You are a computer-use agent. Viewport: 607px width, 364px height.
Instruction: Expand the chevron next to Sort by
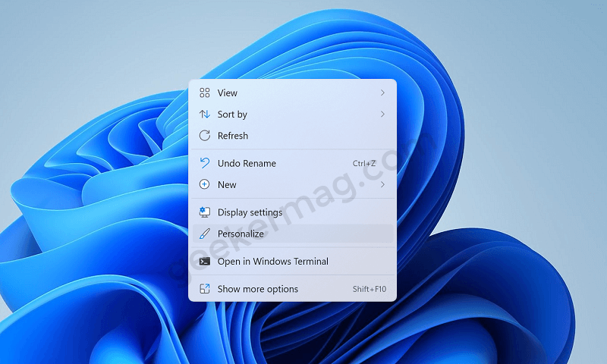pos(382,114)
